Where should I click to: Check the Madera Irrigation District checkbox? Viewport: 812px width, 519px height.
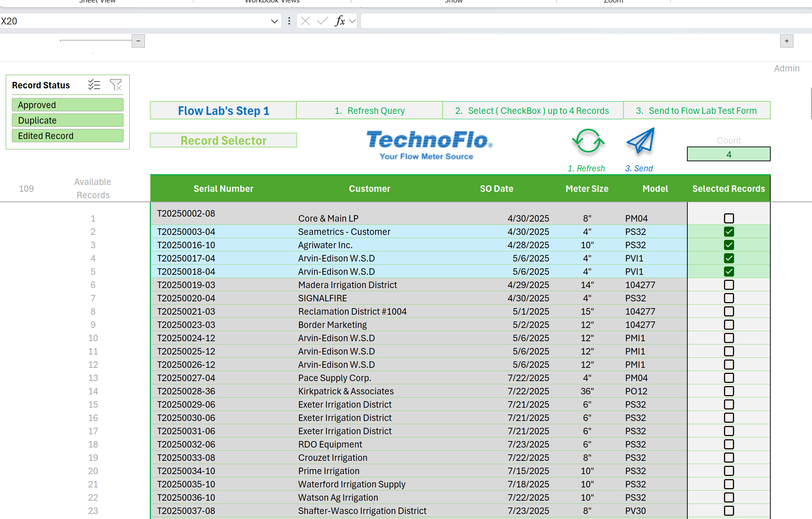[x=729, y=285]
